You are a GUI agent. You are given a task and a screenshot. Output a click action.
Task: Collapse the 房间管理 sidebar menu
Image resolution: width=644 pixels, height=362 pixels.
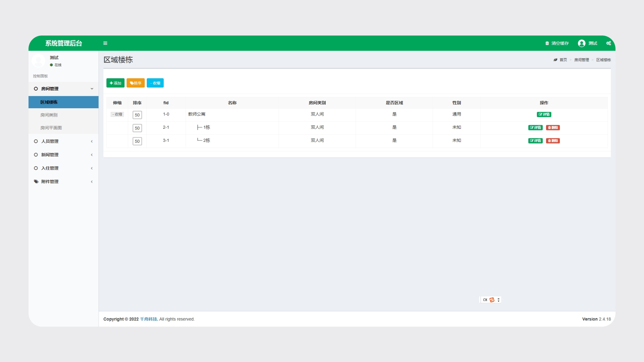point(63,89)
